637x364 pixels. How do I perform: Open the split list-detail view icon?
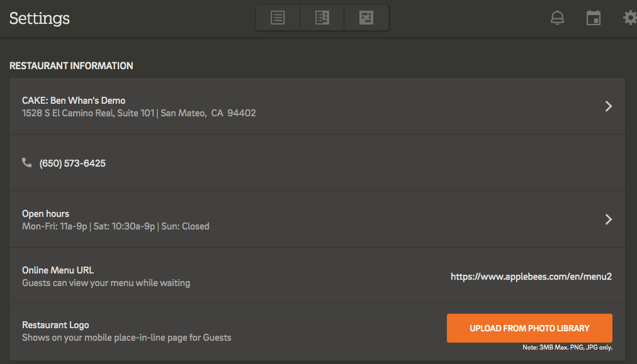(x=322, y=18)
